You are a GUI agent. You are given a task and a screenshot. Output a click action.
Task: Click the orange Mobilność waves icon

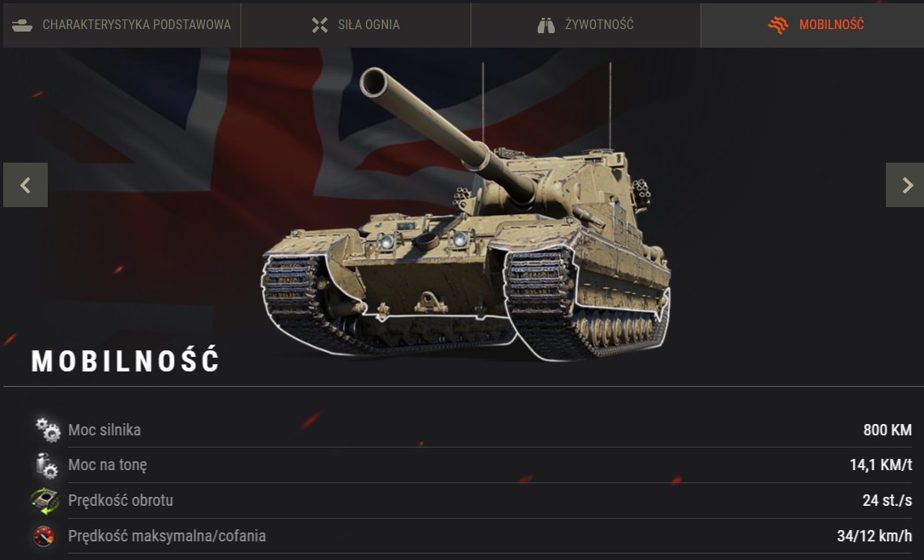pos(778,25)
